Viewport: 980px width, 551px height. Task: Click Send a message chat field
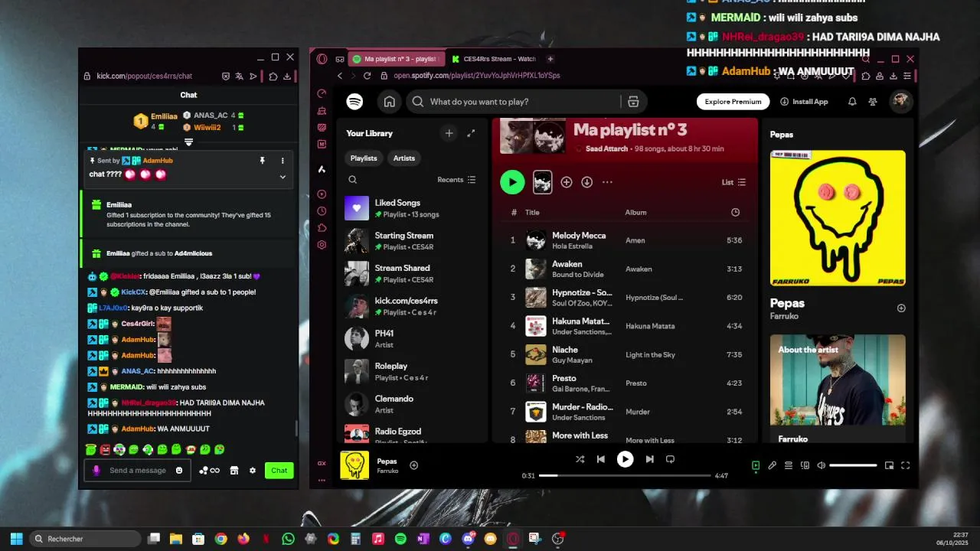tap(138, 471)
